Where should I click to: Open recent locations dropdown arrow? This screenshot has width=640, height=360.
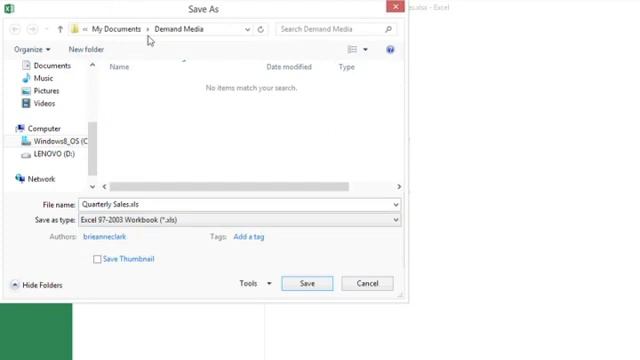coord(47,29)
